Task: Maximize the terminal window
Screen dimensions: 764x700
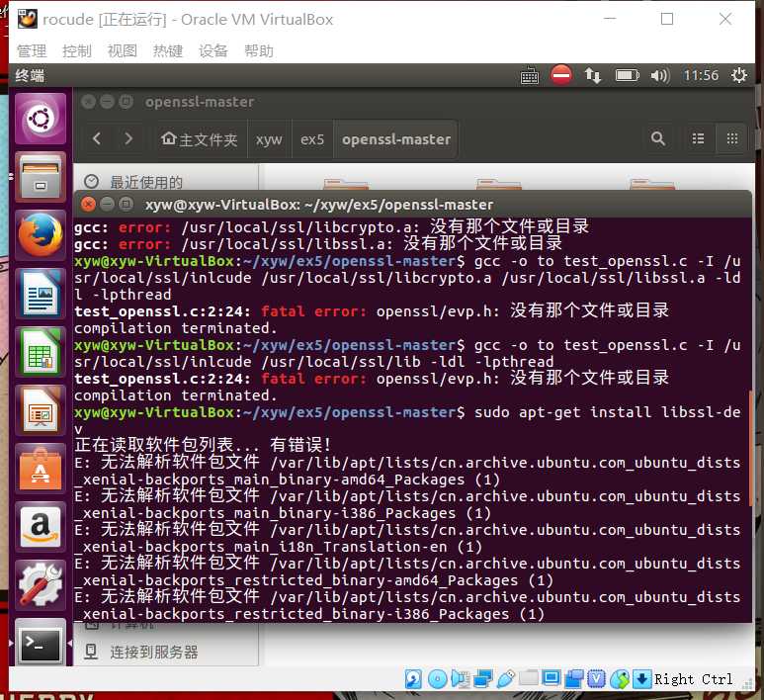Action: (x=126, y=204)
